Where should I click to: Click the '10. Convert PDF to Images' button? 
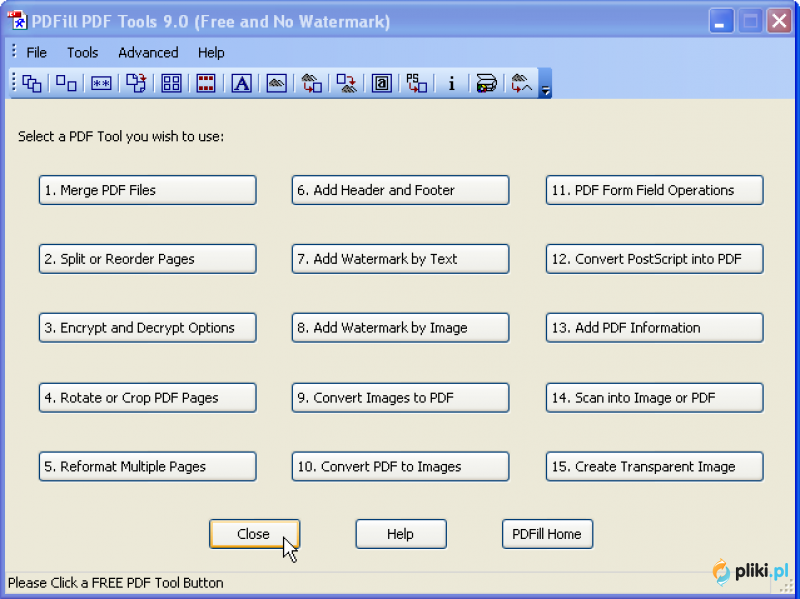pyautogui.click(x=401, y=466)
